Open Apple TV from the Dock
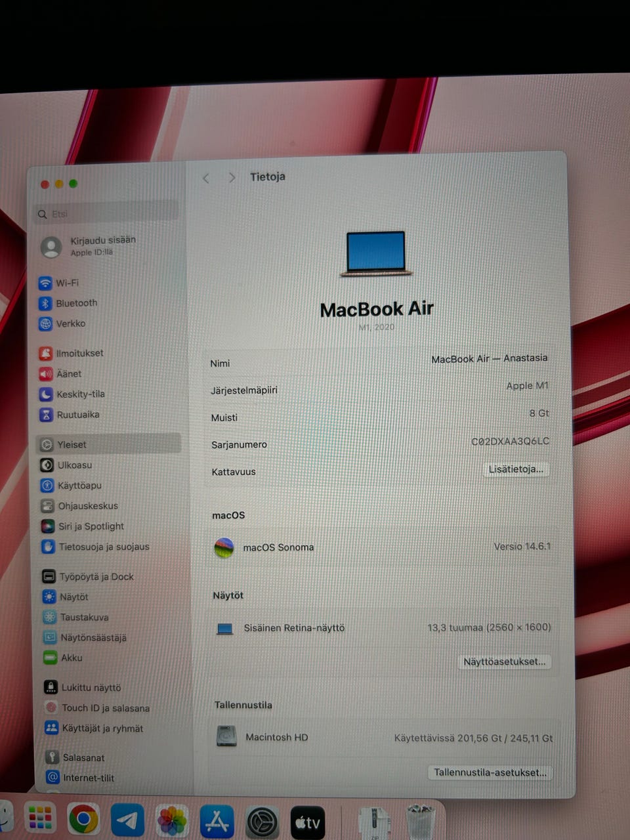Viewport: 630px width, 840px height. click(x=307, y=822)
